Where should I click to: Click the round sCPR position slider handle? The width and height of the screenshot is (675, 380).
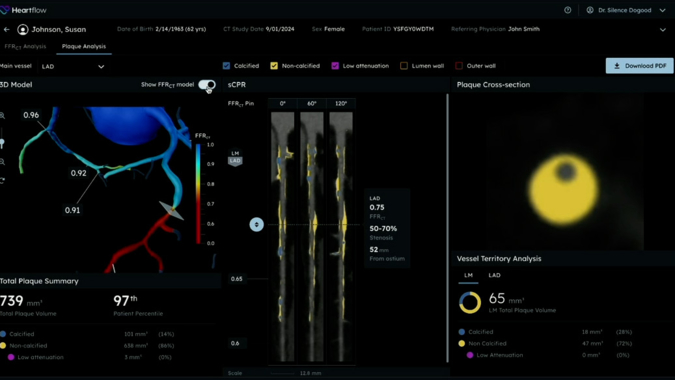(257, 225)
